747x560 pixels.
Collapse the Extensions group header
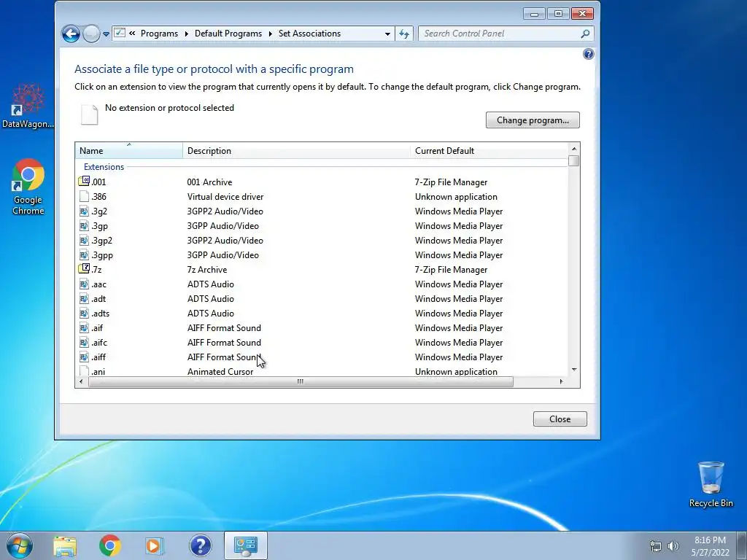point(104,167)
